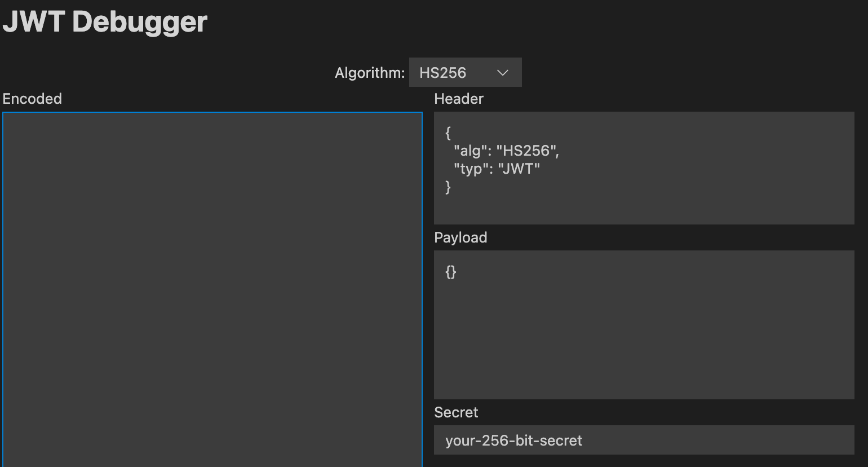The width and height of the screenshot is (868, 467).
Task: Click the HS256 text inside the dropdown
Action: [x=442, y=72]
